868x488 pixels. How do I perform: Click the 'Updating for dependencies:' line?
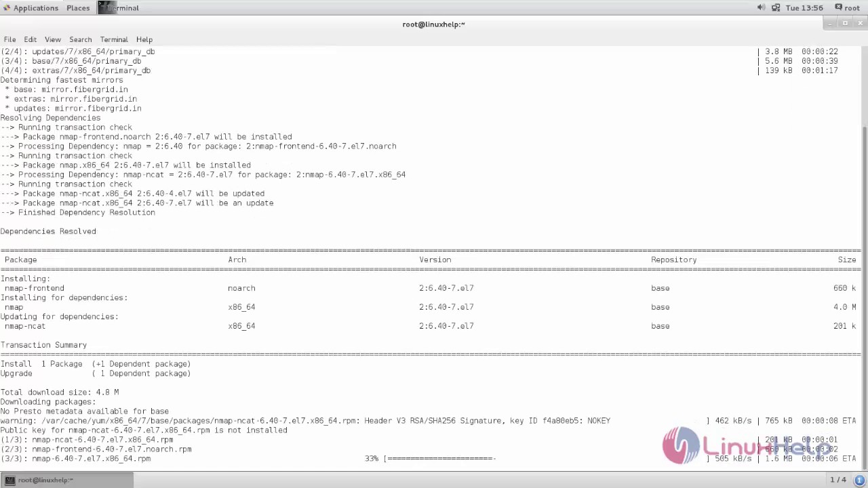click(60, 317)
